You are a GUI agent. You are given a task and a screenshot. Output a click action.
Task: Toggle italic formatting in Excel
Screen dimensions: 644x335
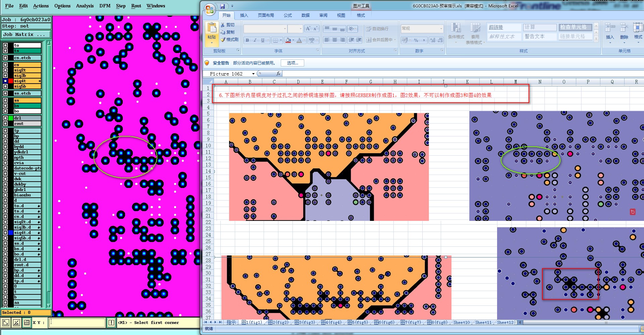click(x=255, y=40)
